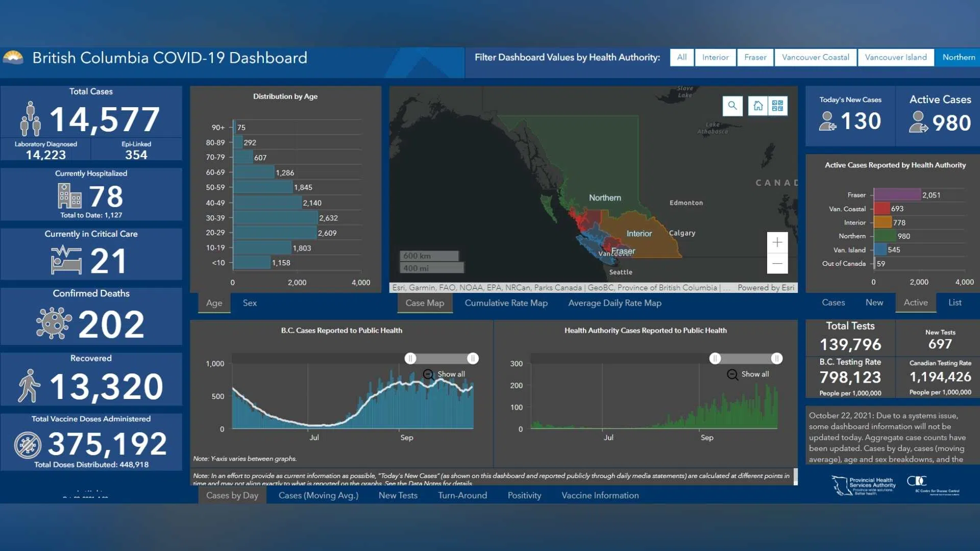Click Vancouver Island filter button
Screen dimensions: 980x551
pyautogui.click(x=895, y=57)
